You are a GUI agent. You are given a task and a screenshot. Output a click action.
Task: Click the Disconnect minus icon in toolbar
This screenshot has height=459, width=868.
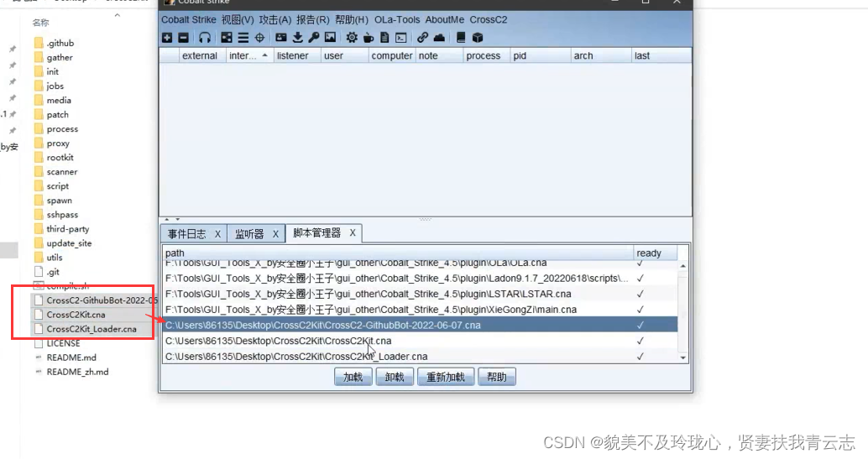[183, 38]
